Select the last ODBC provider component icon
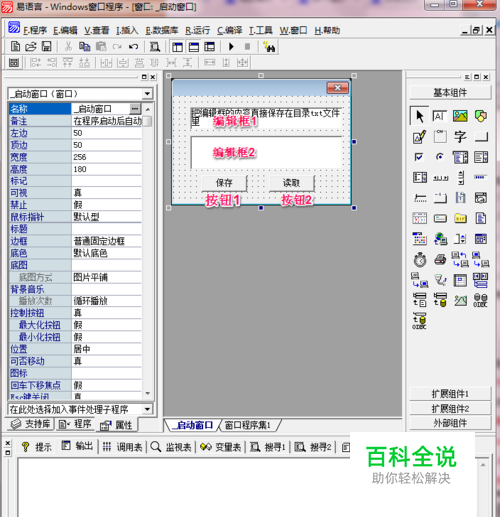This screenshot has height=517, width=500. 419,321
